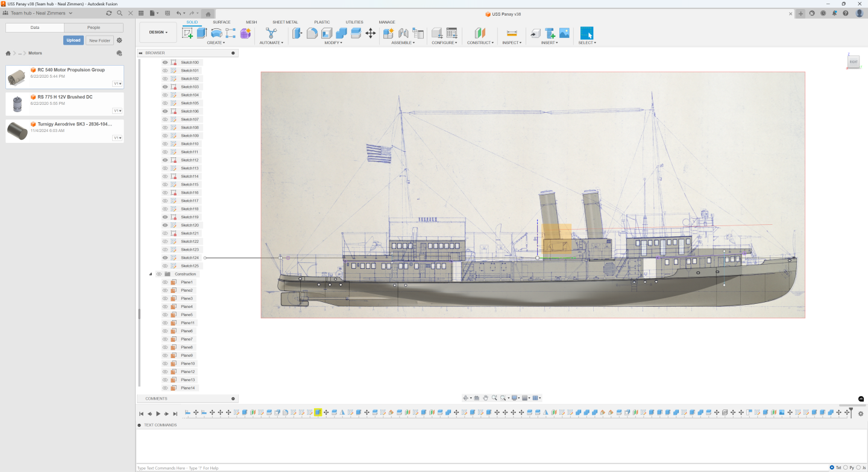Click the Select tool icon

(x=587, y=33)
